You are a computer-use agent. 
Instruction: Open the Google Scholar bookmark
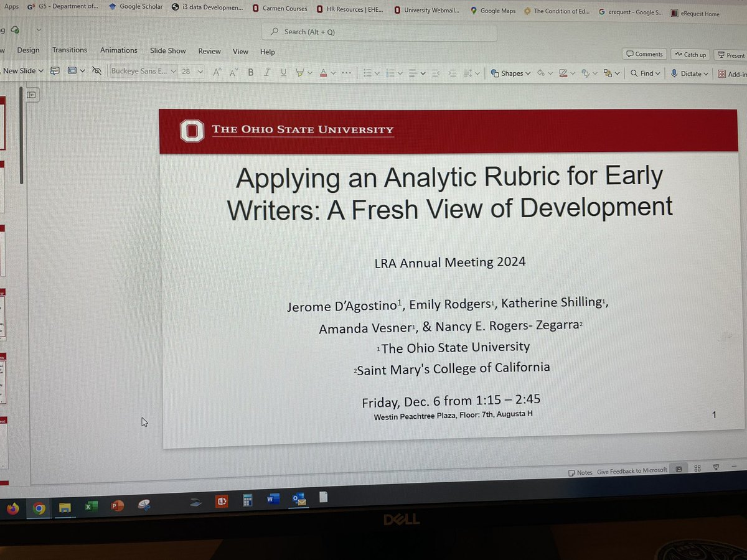[x=136, y=7]
